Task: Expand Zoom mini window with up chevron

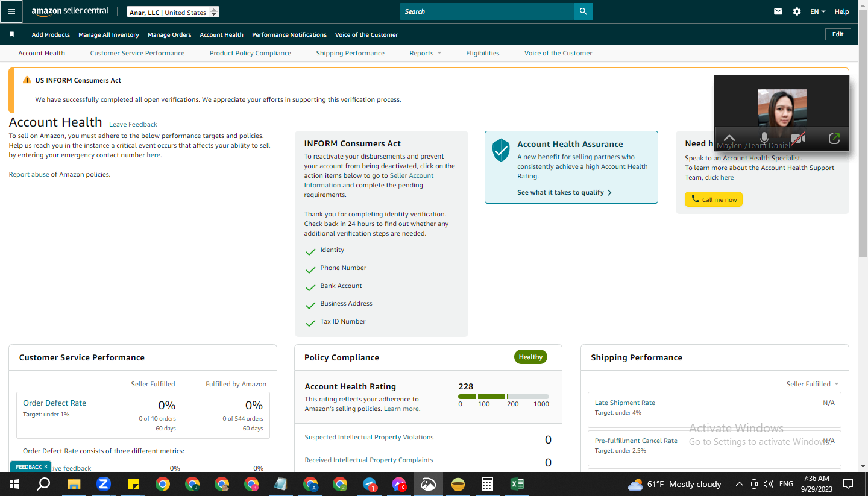Action: click(x=729, y=138)
